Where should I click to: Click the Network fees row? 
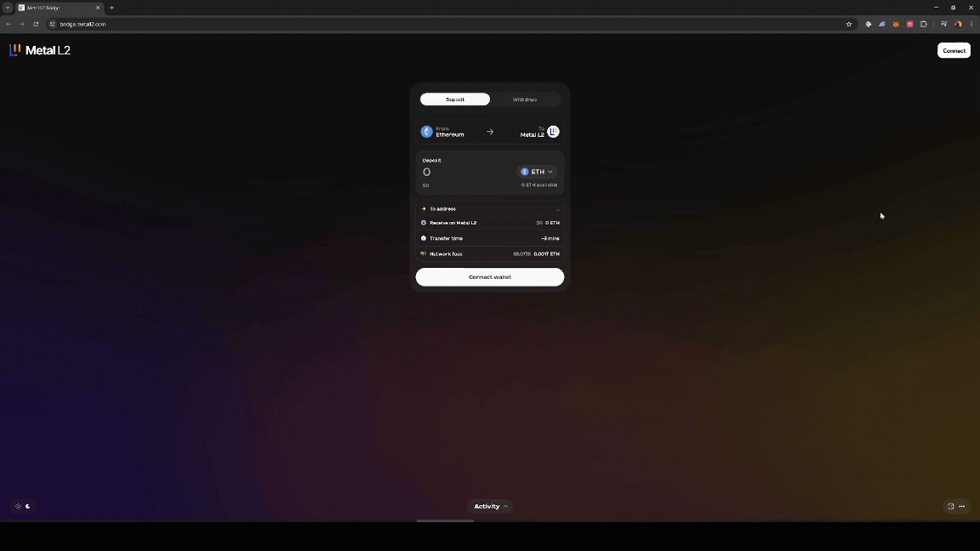(490, 254)
